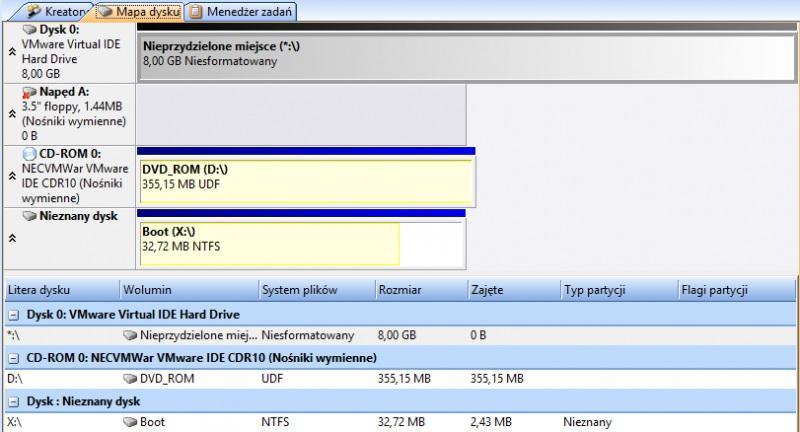Sort by Zajęte column header
The height and width of the screenshot is (432, 800).
[514, 290]
